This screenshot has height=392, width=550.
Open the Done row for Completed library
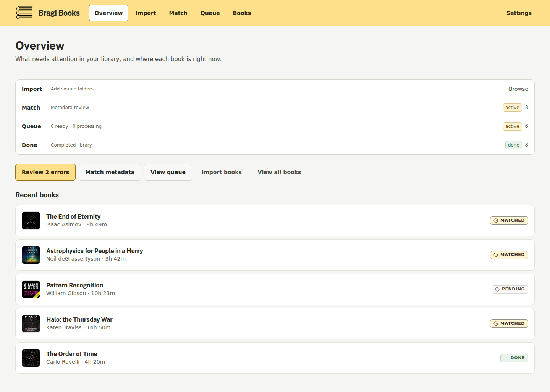[x=275, y=145]
